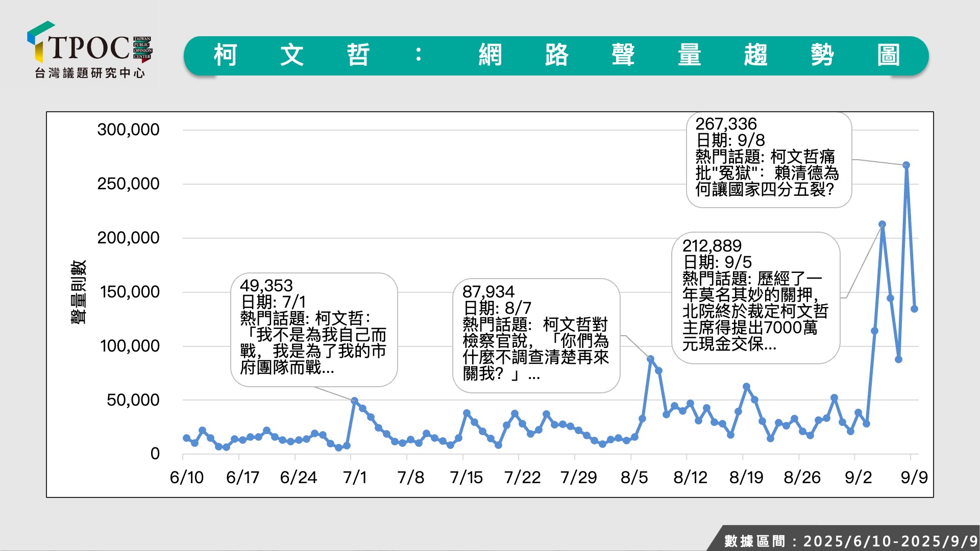Click the 49,353 callout box
Image resolution: width=980 pixels, height=551 pixels.
point(314,329)
